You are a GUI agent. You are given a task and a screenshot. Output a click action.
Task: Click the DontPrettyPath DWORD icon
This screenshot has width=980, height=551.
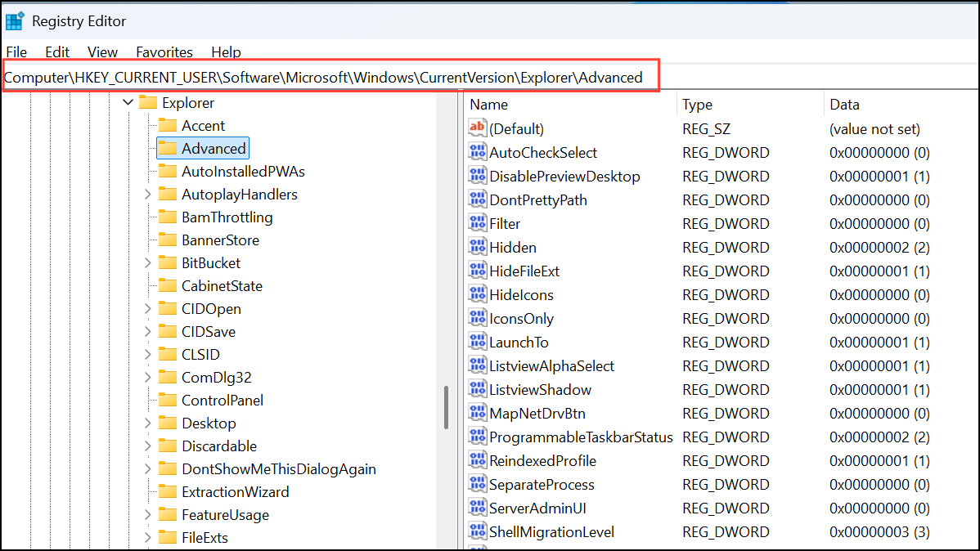[478, 199]
